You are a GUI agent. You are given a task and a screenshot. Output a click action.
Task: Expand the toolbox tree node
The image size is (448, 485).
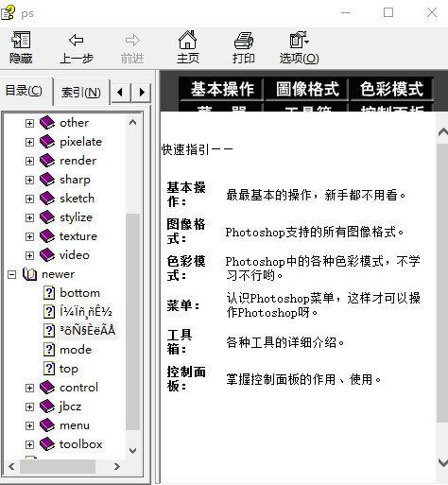29,444
